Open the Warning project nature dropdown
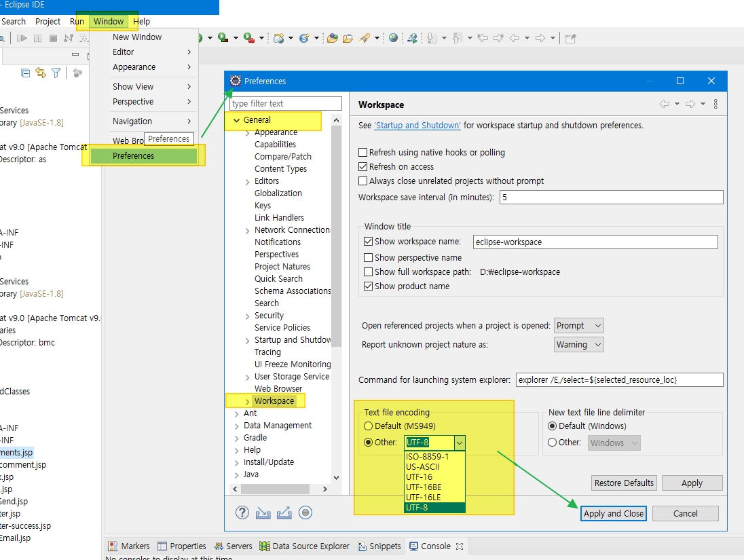Image resolution: width=744 pixels, height=560 pixels. (579, 345)
